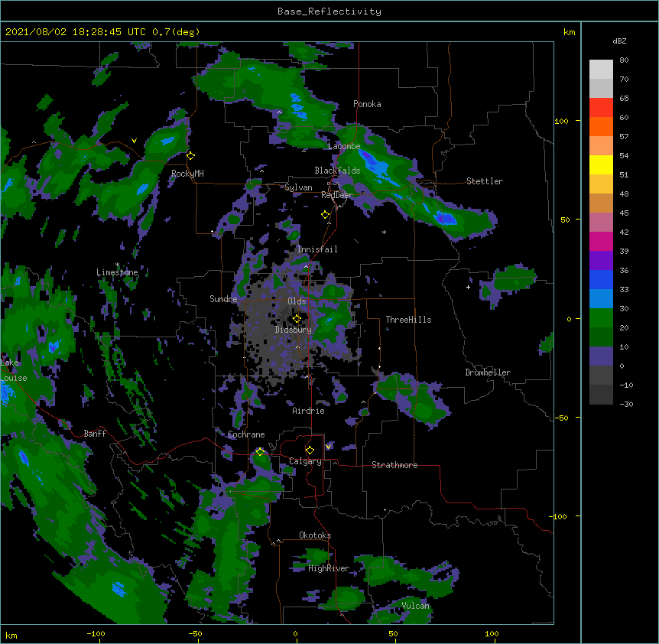Click the -100 tick on the bottom axis
This screenshot has width=659, height=644.
pos(96,634)
